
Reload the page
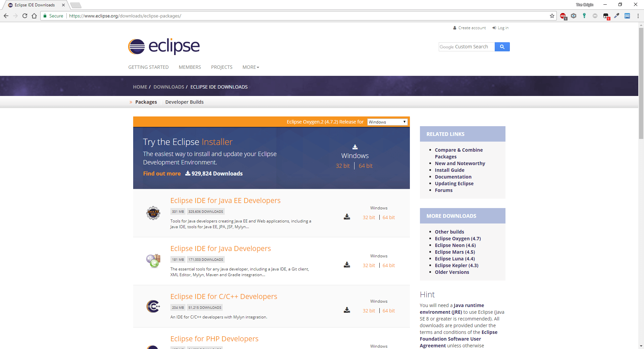25,16
